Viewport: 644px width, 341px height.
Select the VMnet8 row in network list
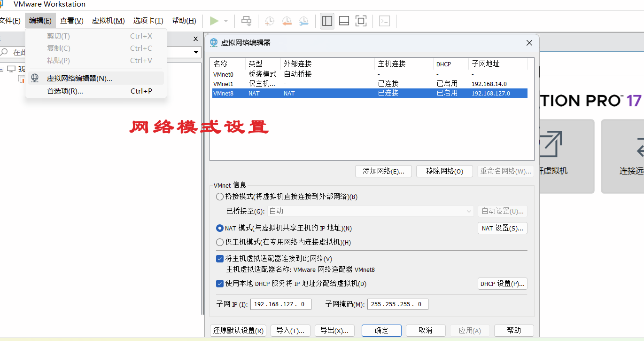(370, 93)
